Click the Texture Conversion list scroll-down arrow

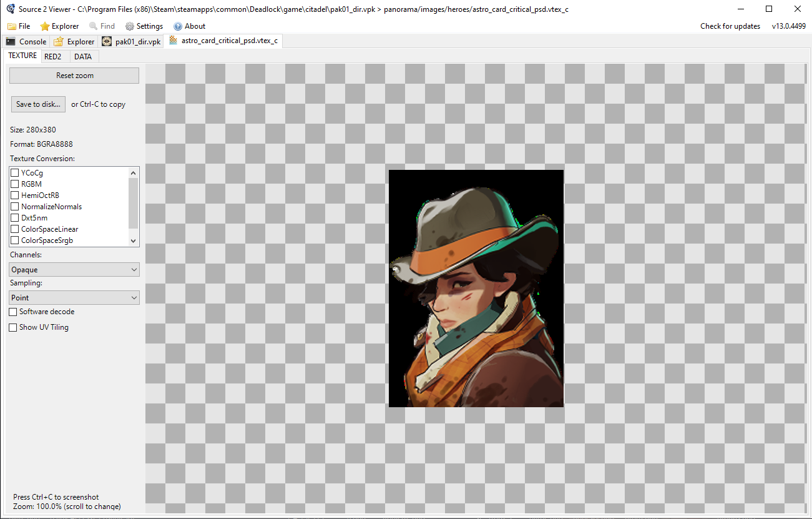tap(133, 240)
